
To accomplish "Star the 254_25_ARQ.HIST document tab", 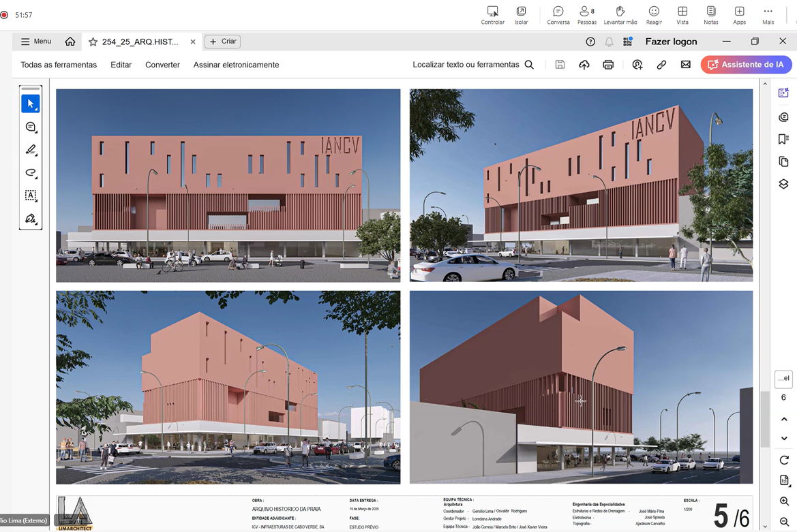I will [x=93, y=42].
